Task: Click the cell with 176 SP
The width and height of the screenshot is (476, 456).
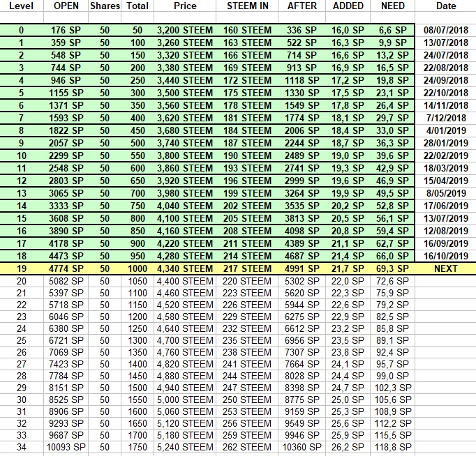Action: 66,30
